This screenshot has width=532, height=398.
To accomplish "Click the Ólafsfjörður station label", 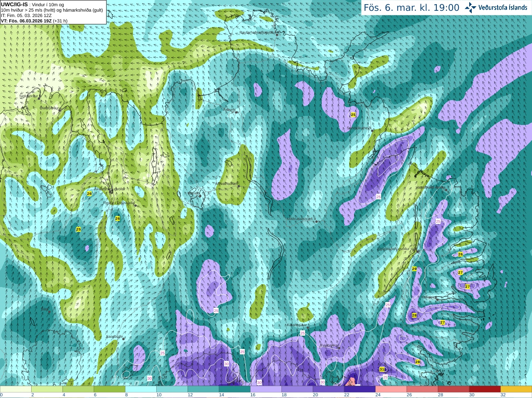I will click(x=49, y=108).
